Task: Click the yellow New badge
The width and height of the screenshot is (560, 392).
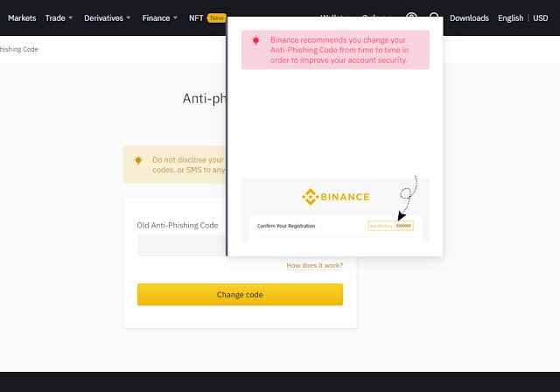Action: coord(216,17)
